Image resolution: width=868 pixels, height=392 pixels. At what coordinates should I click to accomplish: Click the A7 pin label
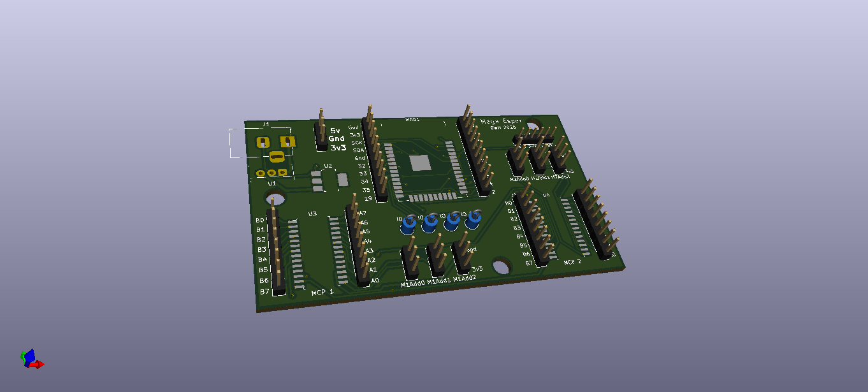click(x=363, y=213)
